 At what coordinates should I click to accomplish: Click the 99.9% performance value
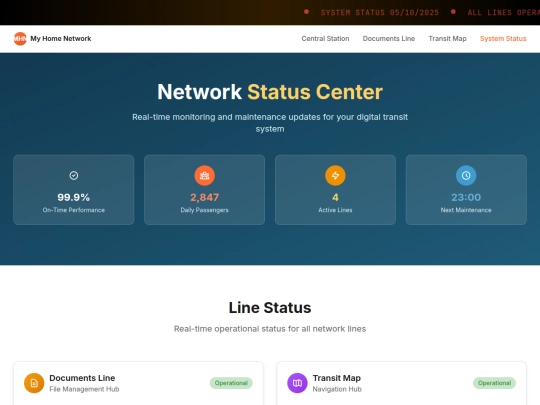coord(74,197)
